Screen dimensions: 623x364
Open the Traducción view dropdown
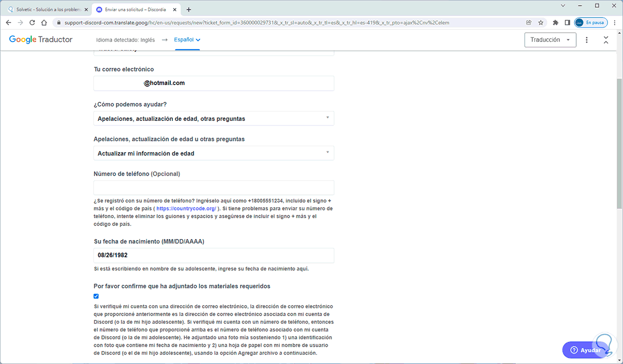coord(550,40)
